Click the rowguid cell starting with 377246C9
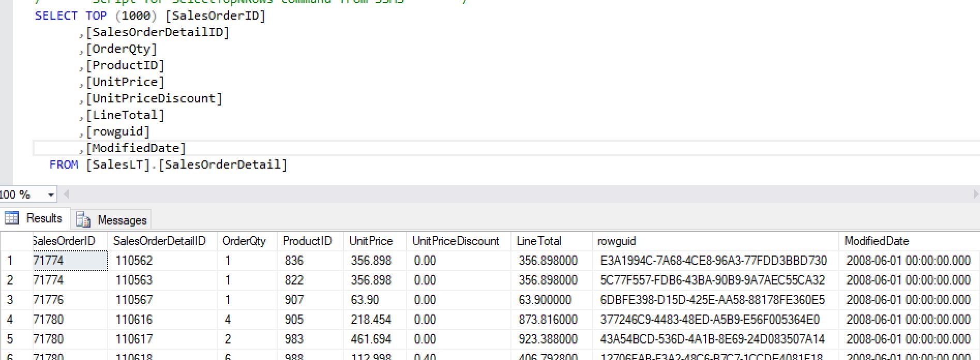 [x=716, y=320]
